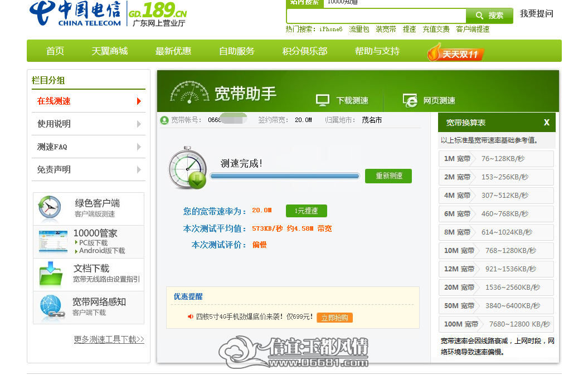Viewport: 588px width, 375px height.
Task: Click the 宽带网络感知 globe icon
Action: [52, 306]
